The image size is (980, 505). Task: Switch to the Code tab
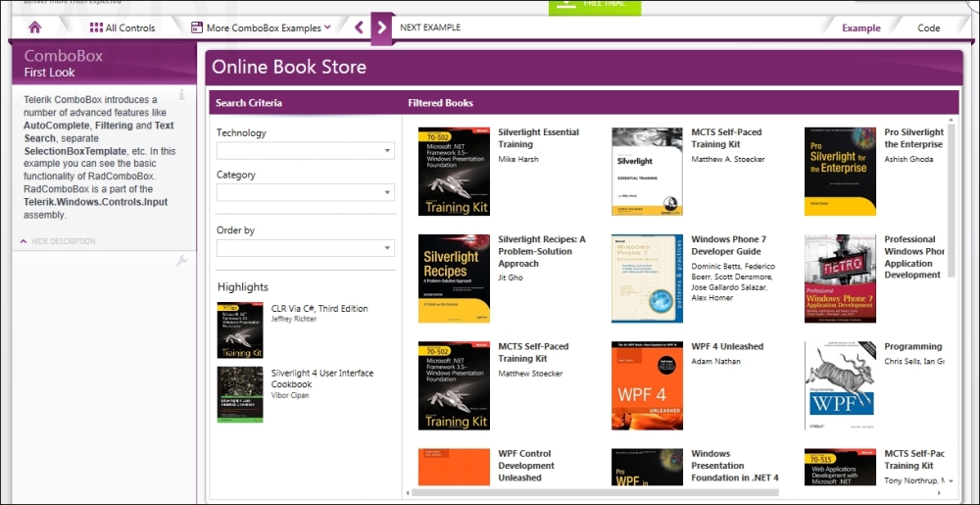point(929,27)
